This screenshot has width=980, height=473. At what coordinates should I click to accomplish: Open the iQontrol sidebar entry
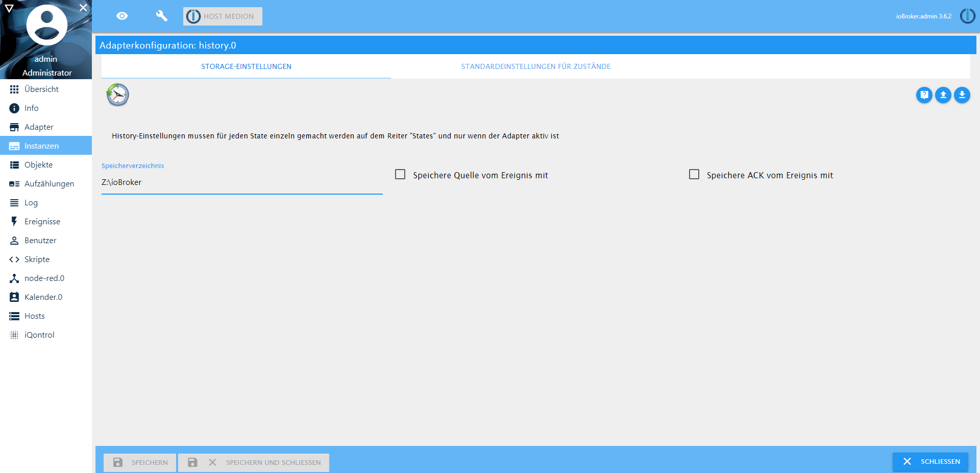[x=40, y=335]
